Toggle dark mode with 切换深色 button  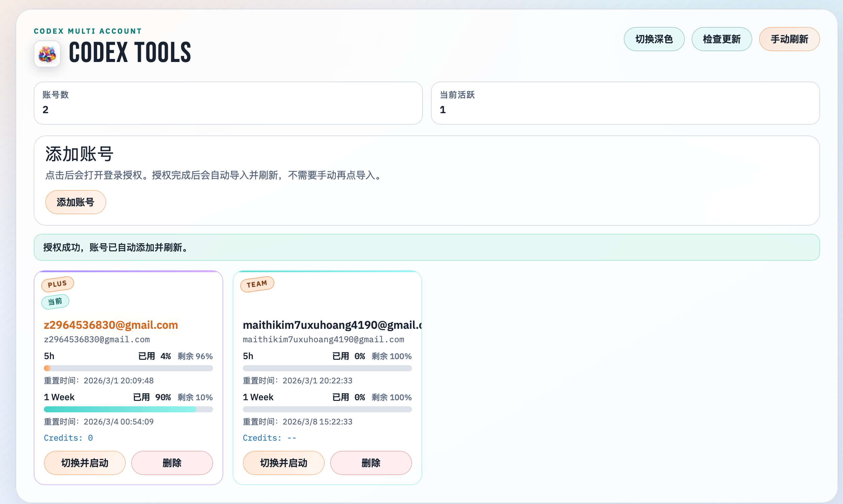tap(654, 39)
